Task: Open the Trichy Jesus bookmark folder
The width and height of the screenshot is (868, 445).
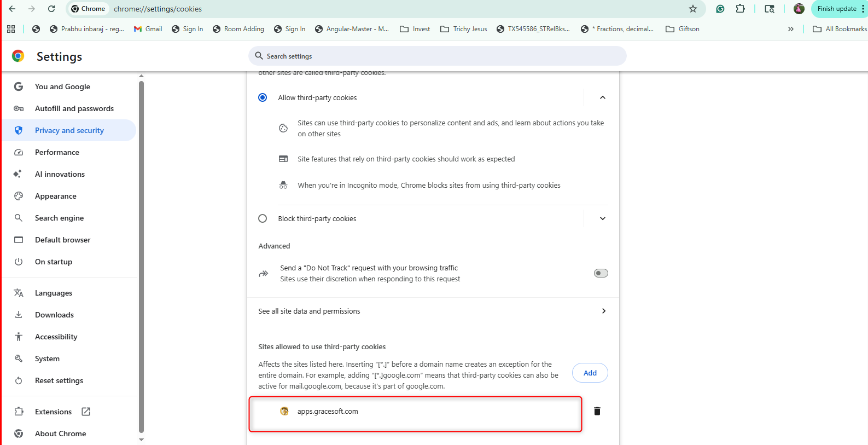Action: (x=463, y=29)
